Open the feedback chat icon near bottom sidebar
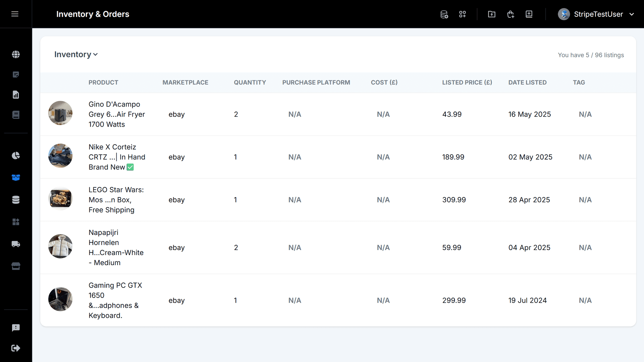 [x=16, y=328]
